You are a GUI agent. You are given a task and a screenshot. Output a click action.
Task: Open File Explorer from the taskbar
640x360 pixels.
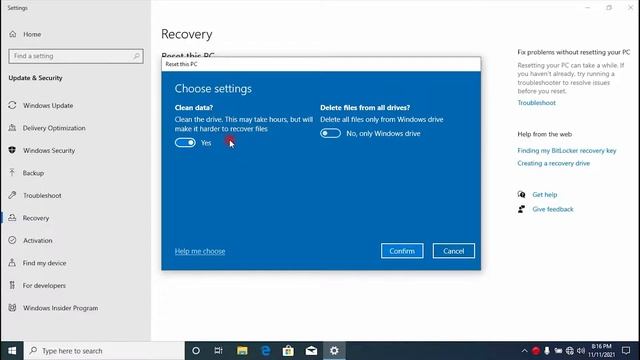click(x=242, y=351)
